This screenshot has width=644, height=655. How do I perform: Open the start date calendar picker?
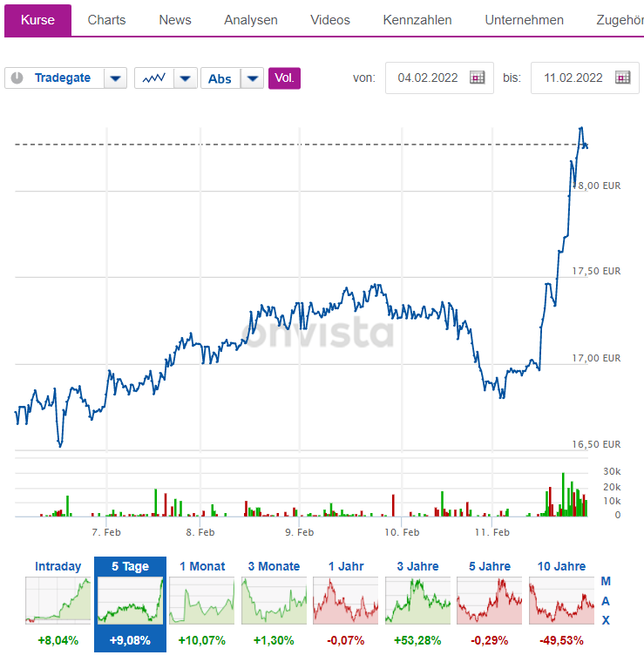(x=477, y=78)
